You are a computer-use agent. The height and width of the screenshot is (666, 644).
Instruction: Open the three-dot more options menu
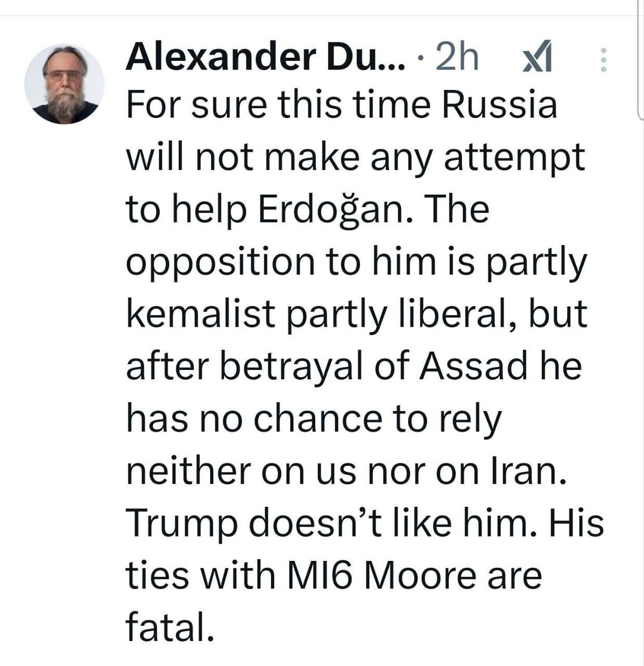(603, 60)
